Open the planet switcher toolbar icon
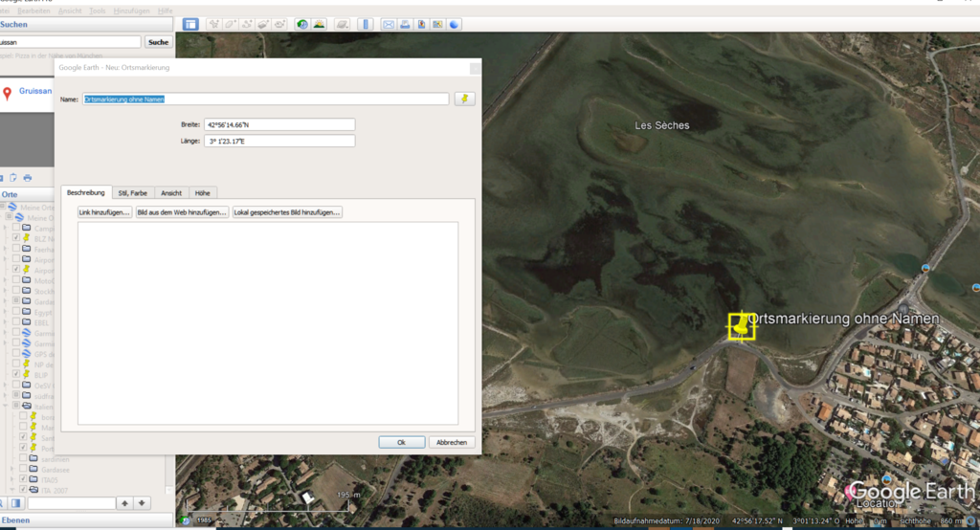Viewport: 980px width, 530px height. (x=342, y=24)
